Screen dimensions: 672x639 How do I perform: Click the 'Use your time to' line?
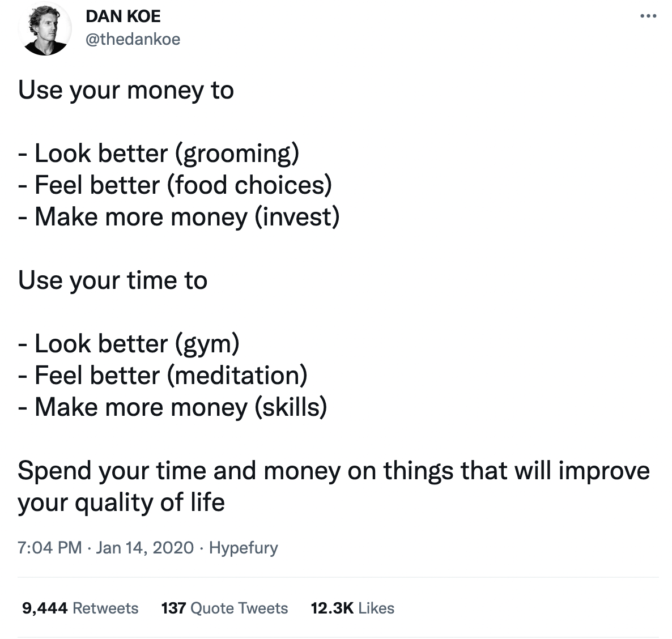pyautogui.click(x=113, y=280)
